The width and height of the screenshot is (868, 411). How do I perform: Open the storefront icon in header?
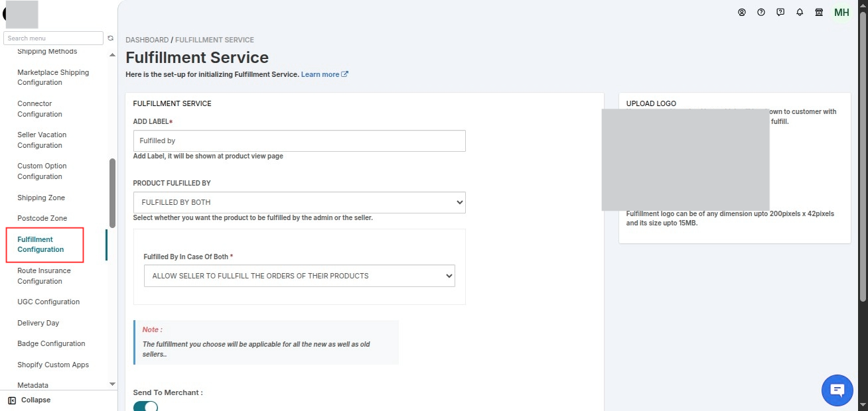819,13
